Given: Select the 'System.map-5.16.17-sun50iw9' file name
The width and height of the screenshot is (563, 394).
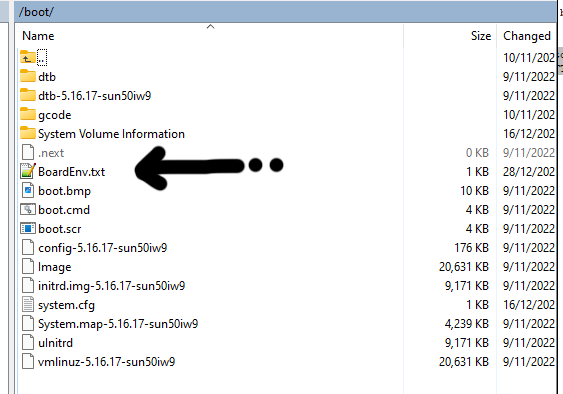Looking at the screenshot, I should click(x=118, y=324).
